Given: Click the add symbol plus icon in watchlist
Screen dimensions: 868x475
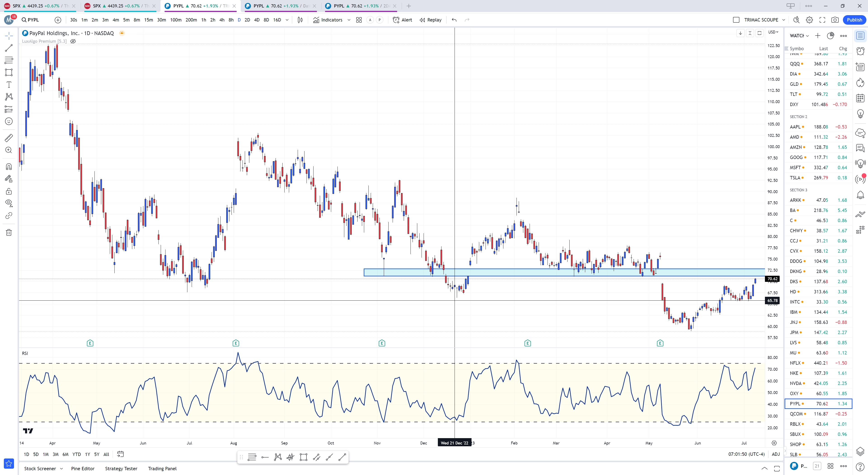Looking at the screenshot, I should click(817, 36).
